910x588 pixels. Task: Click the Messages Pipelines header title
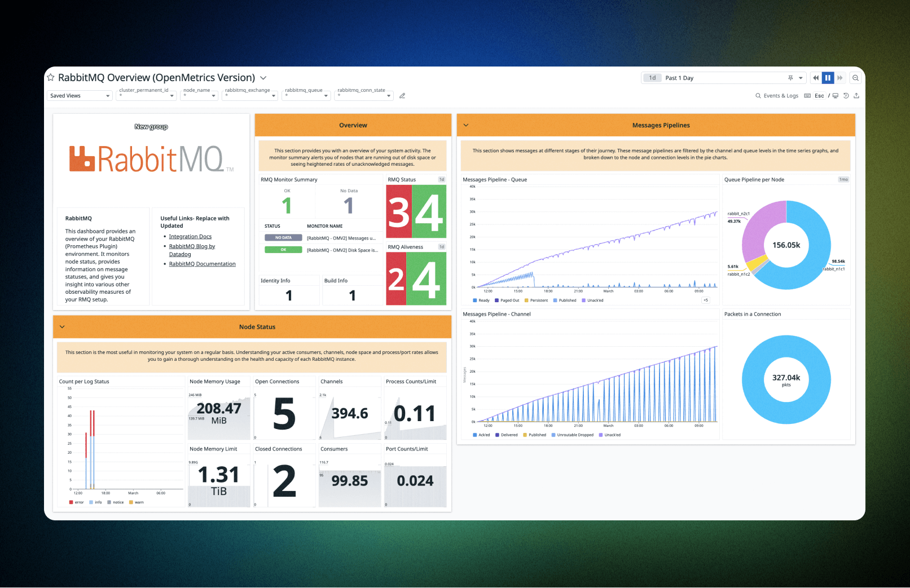click(x=661, y=125)
